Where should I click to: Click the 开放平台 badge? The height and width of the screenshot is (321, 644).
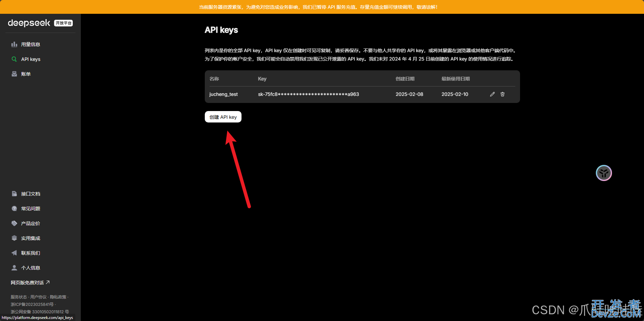[63, 23]
